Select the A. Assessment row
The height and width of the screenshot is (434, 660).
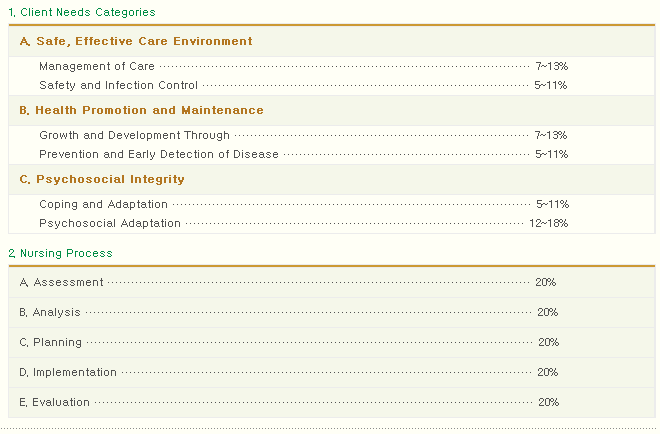[332, 282]
